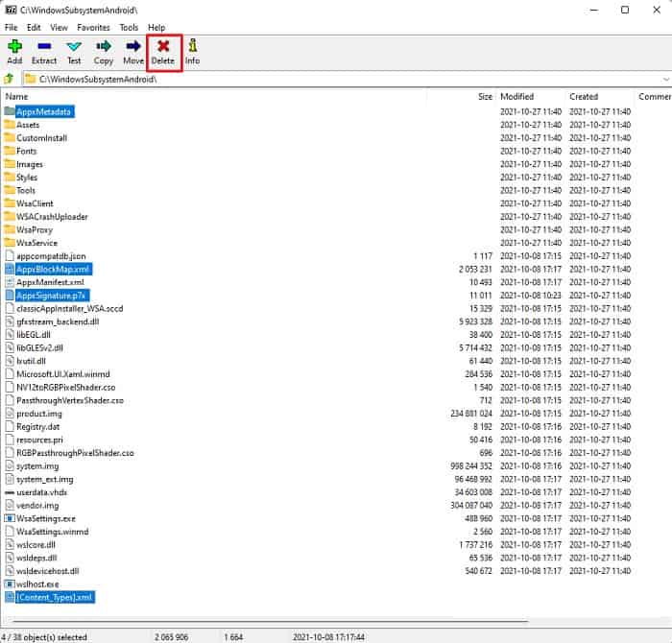Delete selected items with red X
Image resolution: width=672 pixels, height=643 pixels.
click(x=163, y=50)
